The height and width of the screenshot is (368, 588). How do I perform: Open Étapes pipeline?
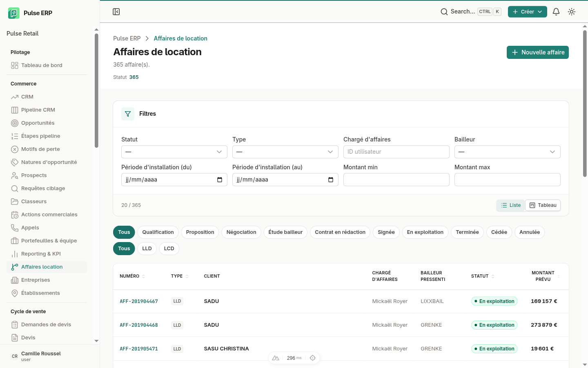pos(47,136)
